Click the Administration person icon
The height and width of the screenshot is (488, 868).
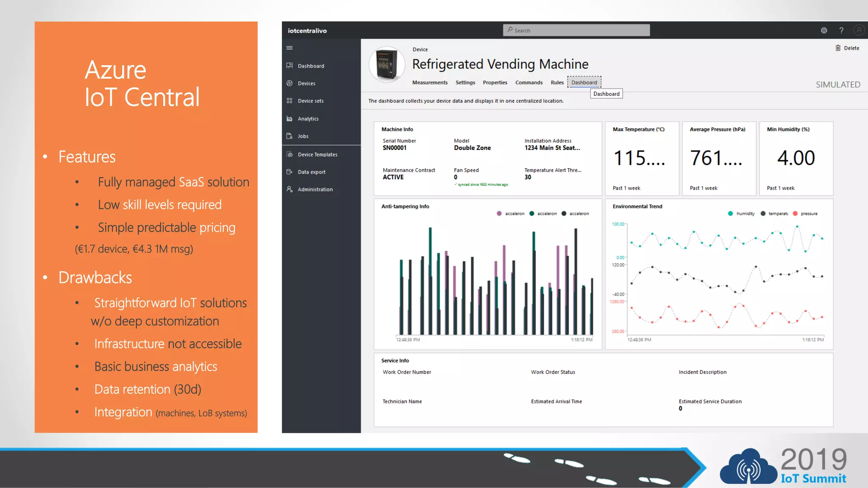tap(289, 189)
